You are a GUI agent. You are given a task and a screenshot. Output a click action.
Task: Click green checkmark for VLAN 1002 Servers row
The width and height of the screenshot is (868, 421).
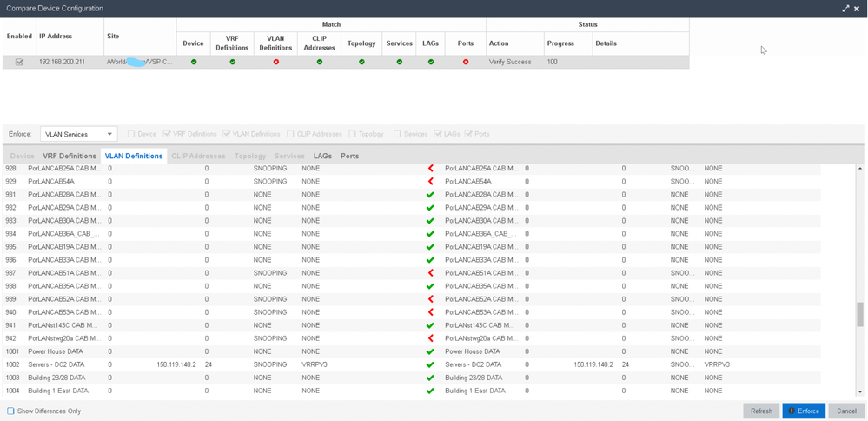pos(430,364)
